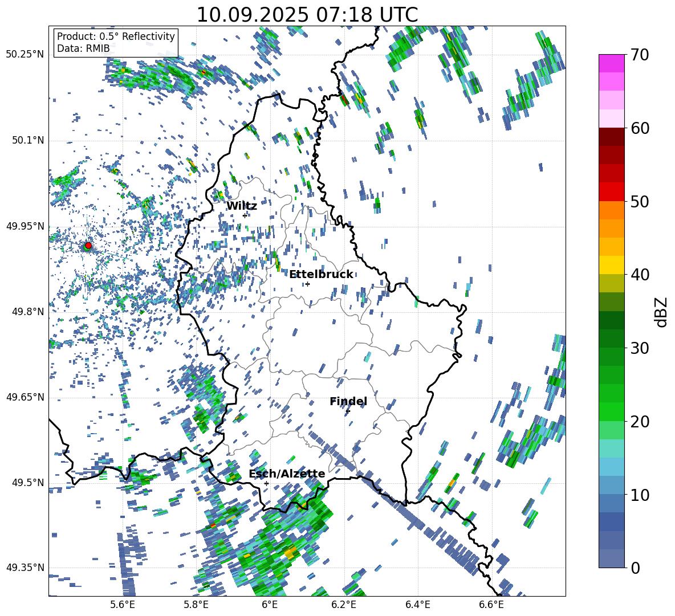
Task: Click the 'Findel' city label
Action: click(x=348, y=401)
